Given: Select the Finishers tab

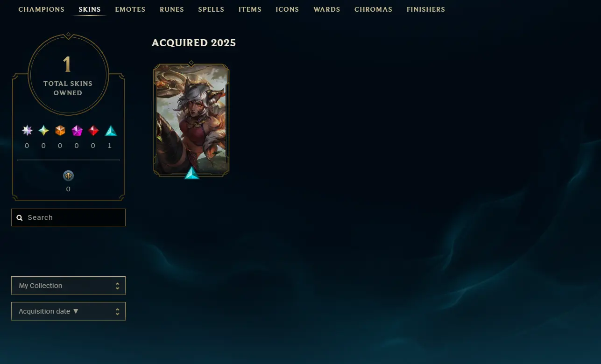Looking at the screenshot, I should point(426,9).
